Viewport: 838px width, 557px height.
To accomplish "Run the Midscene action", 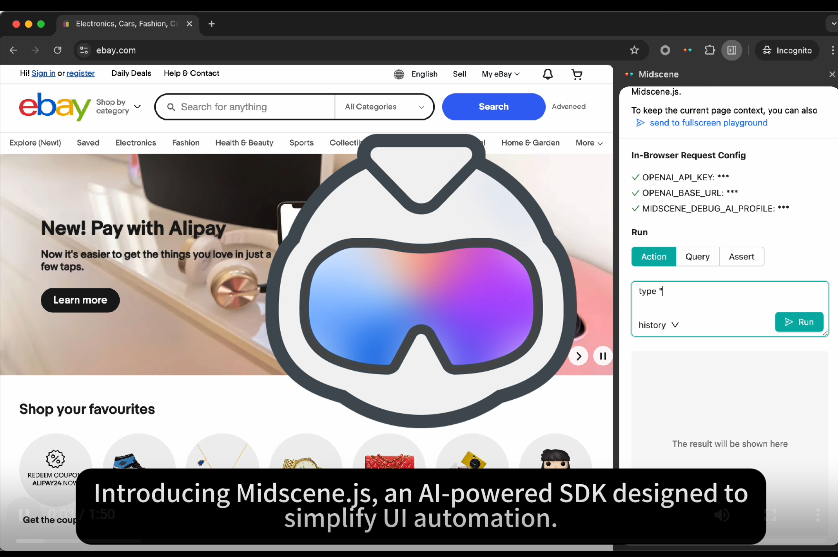I will 799,322.
